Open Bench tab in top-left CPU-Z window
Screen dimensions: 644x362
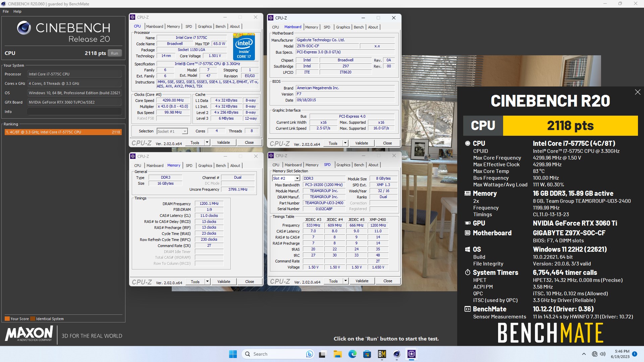click(220, 26)
